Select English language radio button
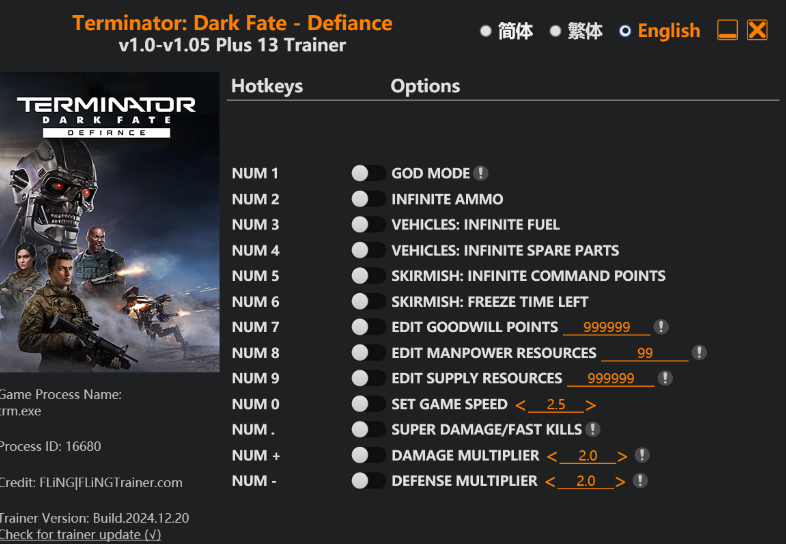 [x=625, y=31]
